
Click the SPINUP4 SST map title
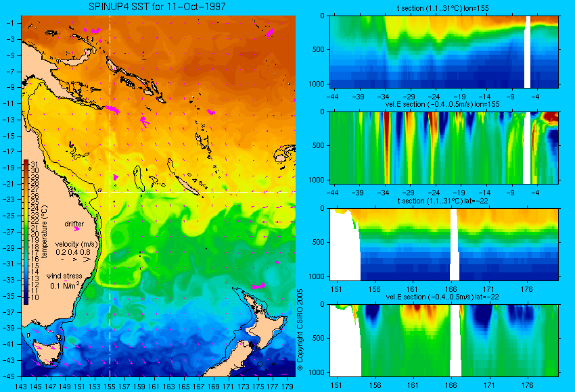(158, 7)
